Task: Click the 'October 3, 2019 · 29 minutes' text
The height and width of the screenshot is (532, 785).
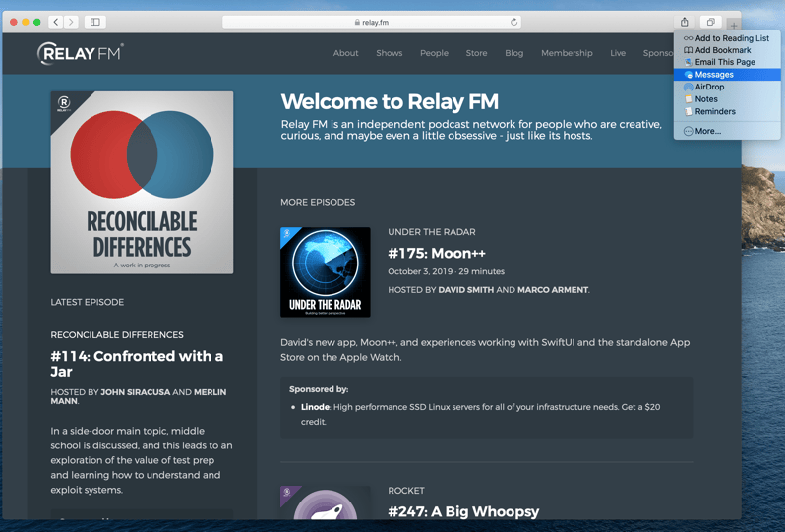Action: pos(446,271)
